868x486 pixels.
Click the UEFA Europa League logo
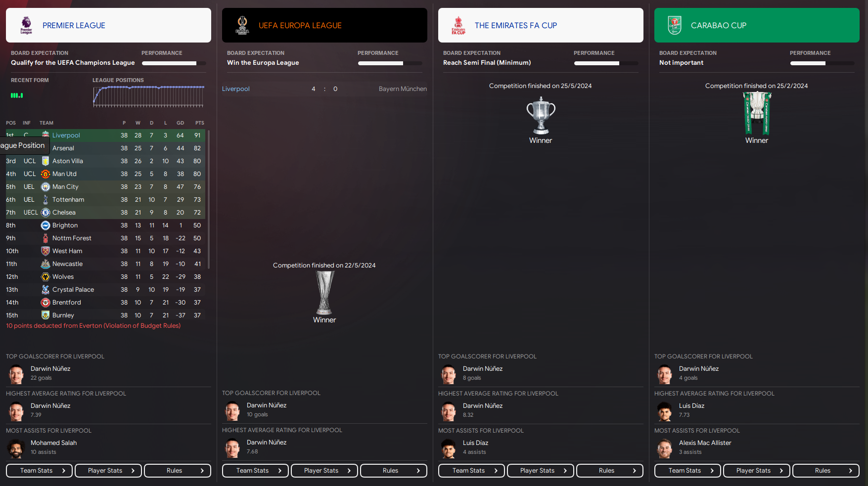point(242,25)
